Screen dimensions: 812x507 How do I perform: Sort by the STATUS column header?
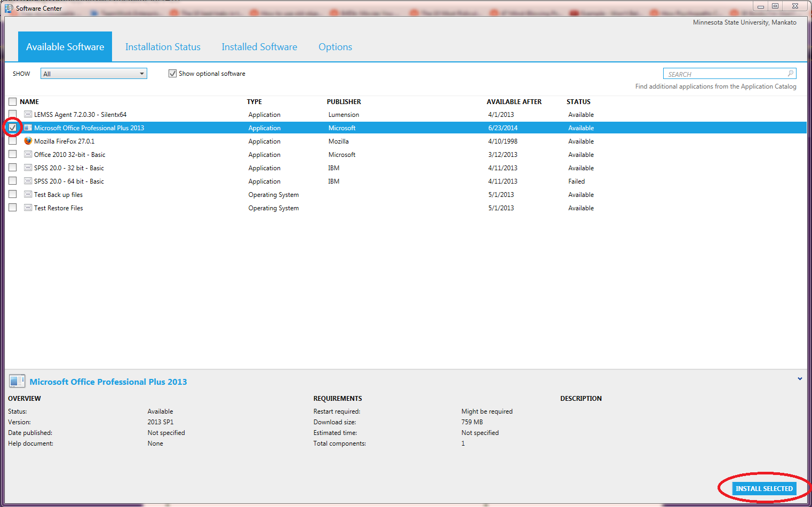point(579,101)
